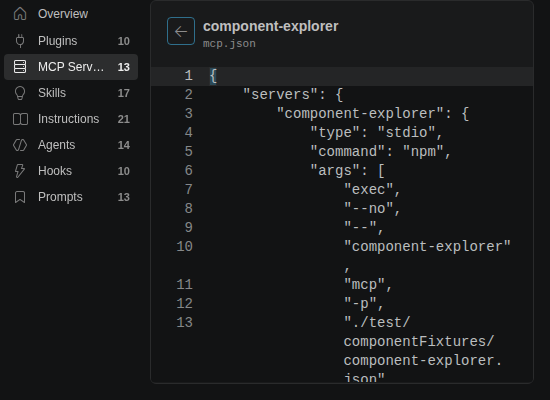Click the component-explorer title heading
Viewport: 550px width, 400px height.
[x=270, y=26]
